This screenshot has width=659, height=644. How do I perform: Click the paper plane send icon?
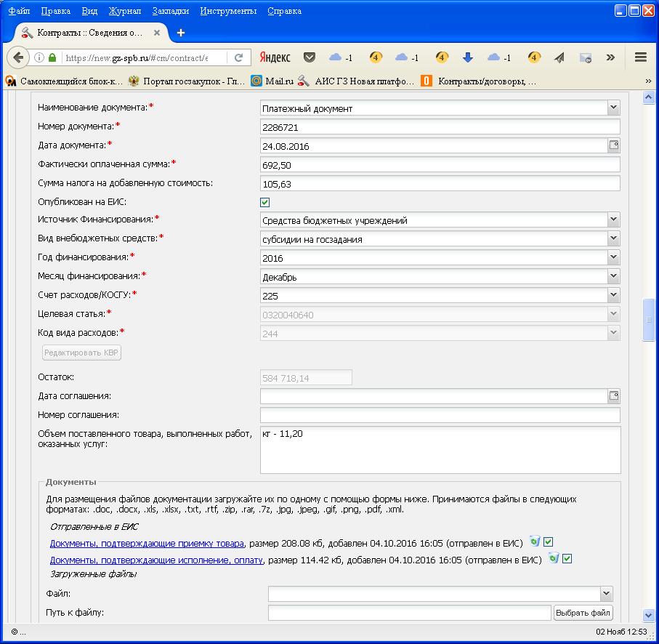tap(559, 57)
